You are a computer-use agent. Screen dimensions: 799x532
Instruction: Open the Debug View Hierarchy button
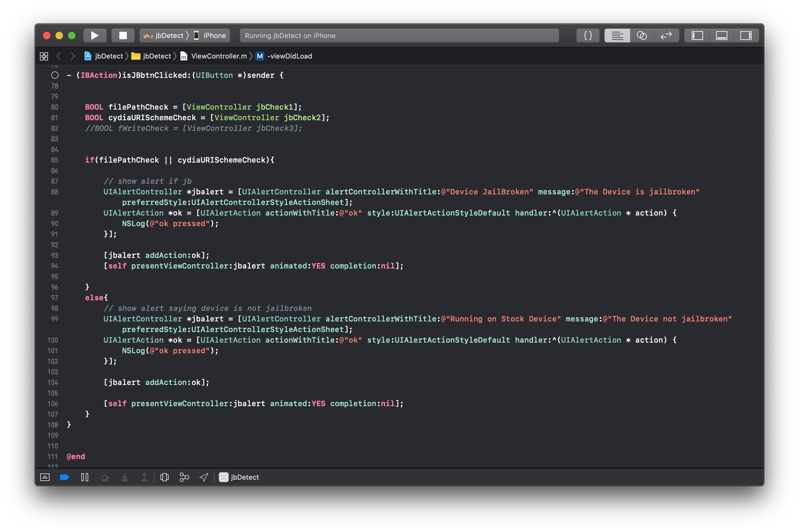point(164,477)
